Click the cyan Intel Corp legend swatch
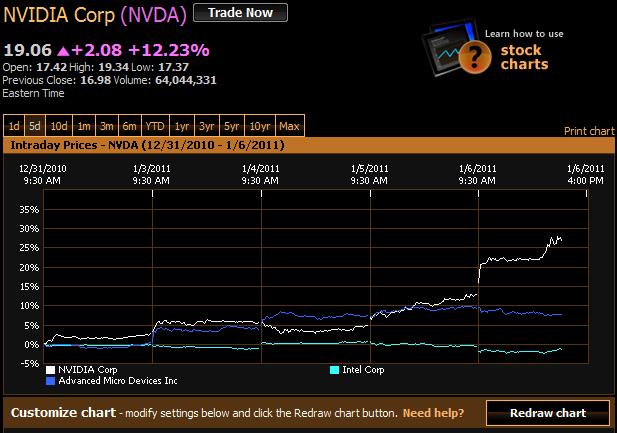 click(x=334, y=370)
